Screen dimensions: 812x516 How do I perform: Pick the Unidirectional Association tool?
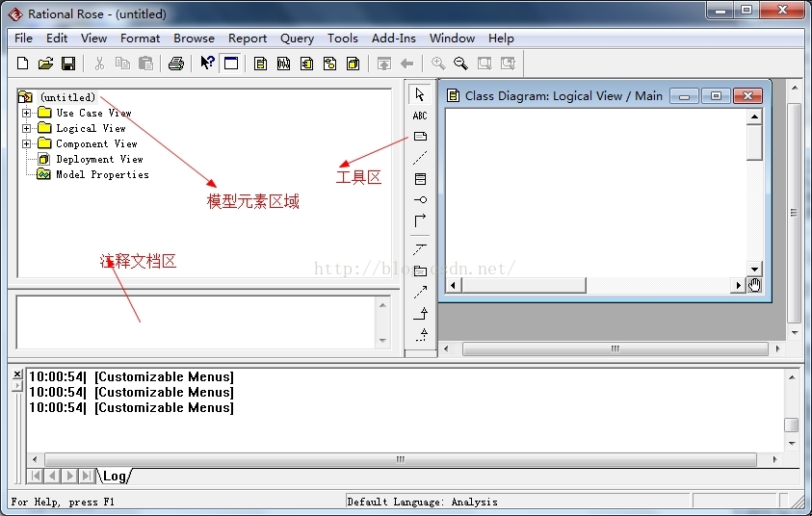(420, 220)
